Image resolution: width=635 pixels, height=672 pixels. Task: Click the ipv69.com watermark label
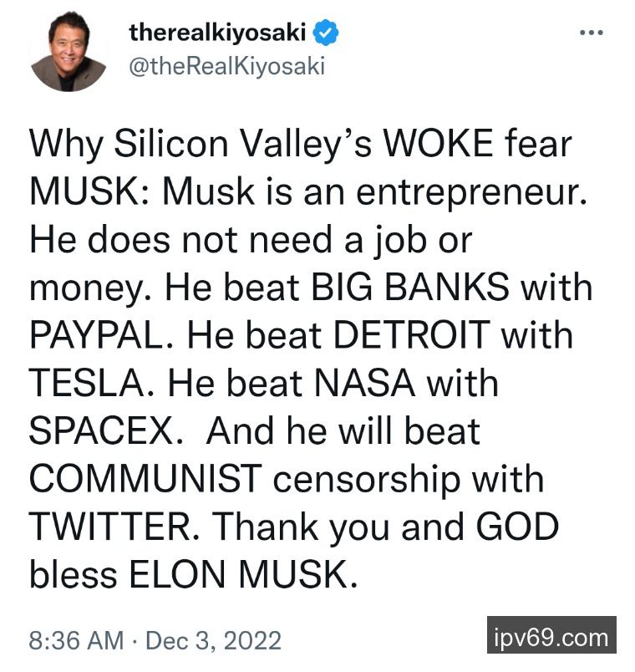click(x=551, y=639)
